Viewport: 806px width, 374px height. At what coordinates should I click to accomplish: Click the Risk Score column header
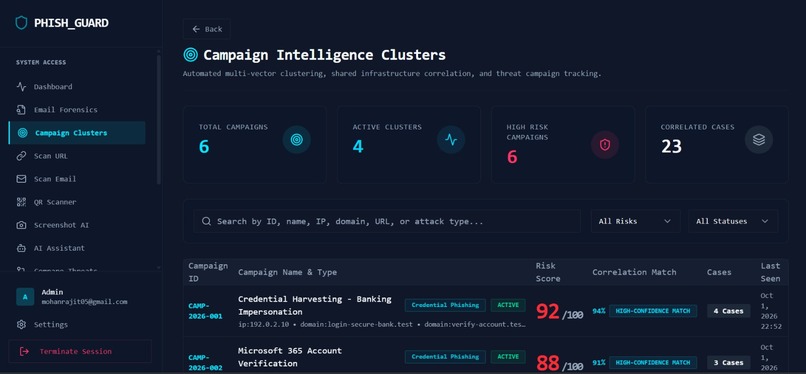pyautogui.click(x=548, y=272)
